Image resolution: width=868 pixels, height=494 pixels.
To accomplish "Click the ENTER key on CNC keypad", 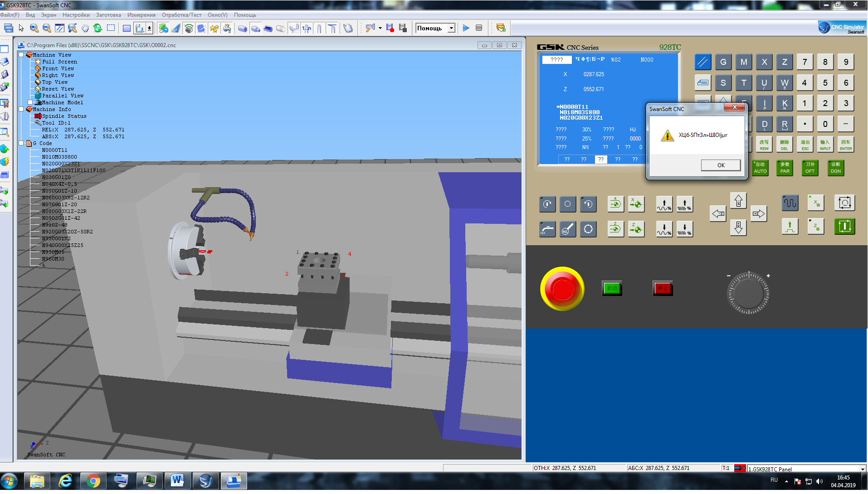I will click(x=846, y=145).
